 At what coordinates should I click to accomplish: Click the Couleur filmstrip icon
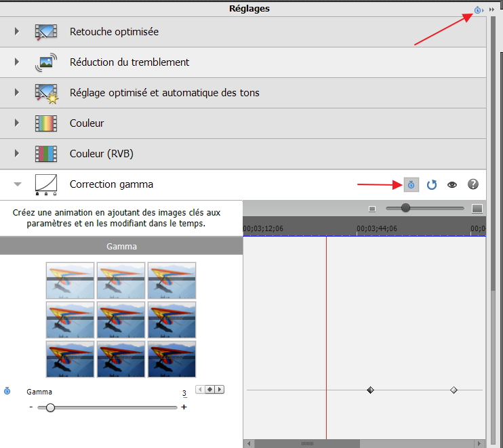(46, 123)
